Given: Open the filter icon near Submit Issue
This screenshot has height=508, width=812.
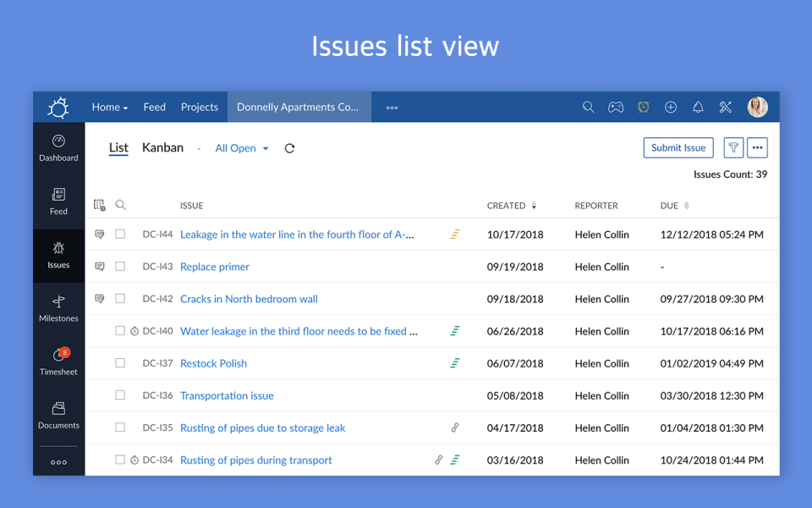Looking at the screenshot, I should [732, 147].
